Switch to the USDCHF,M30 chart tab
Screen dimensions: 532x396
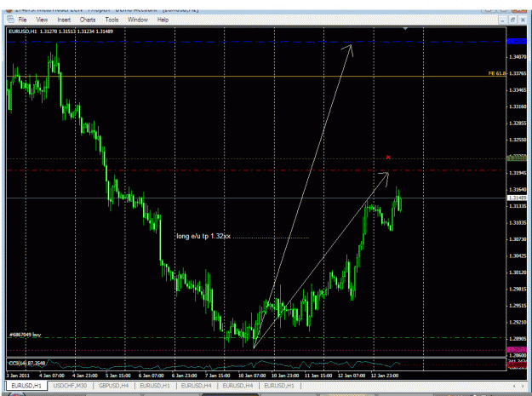click(70, 386)
